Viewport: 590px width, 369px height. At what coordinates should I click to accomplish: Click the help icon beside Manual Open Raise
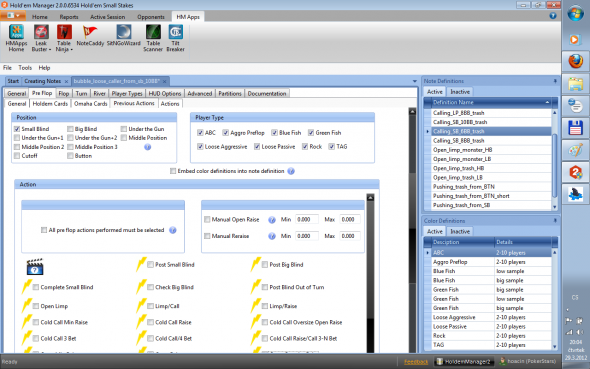[x=272, y=220]
